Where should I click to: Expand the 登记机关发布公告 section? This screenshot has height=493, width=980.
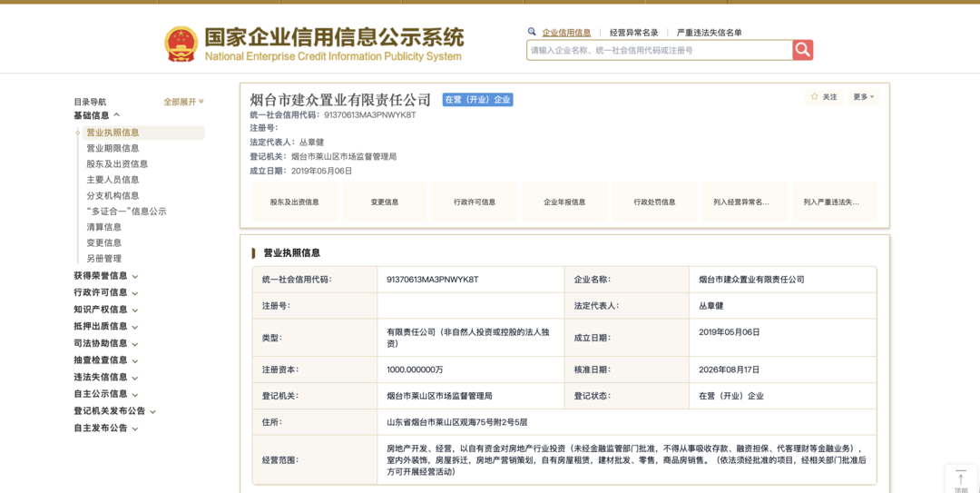(x=114, y=411)
